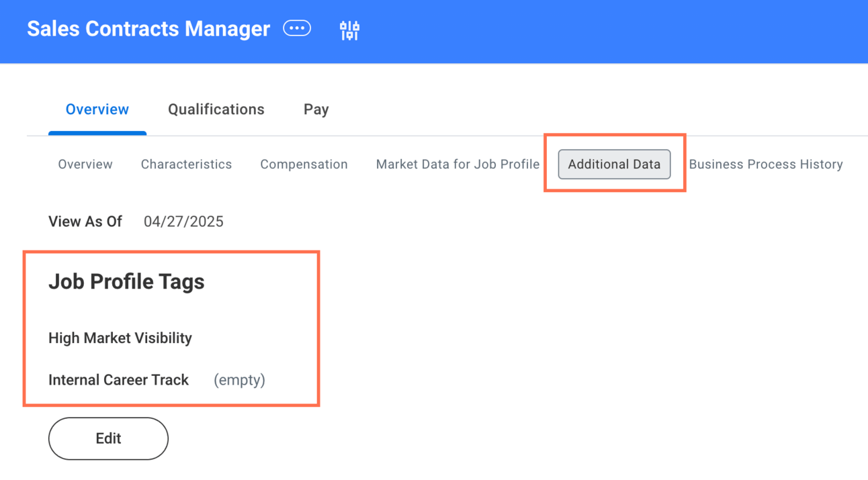Go to the Characteristics sub-tab

point(186,164)
